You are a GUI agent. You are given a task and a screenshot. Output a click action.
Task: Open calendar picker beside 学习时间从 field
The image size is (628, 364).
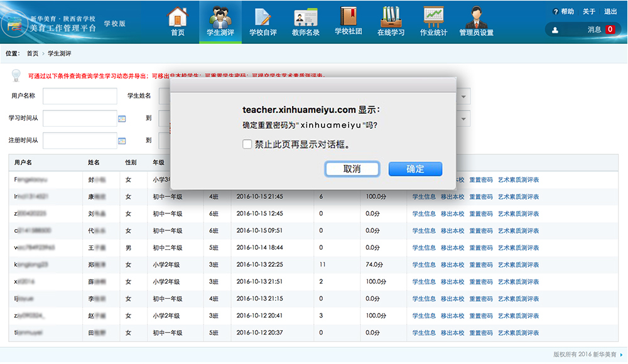tap(122, 119)
